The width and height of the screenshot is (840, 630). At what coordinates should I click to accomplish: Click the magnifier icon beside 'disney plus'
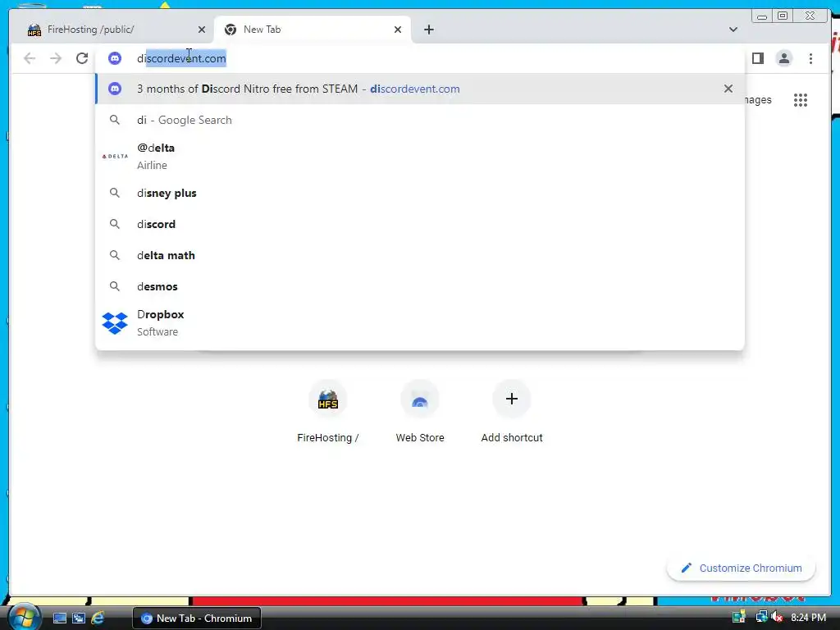coord(115,193)
